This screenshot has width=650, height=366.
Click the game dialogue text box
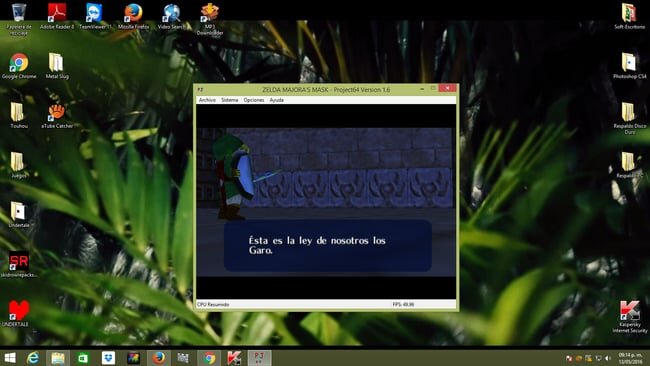click(x=327, y=245)
